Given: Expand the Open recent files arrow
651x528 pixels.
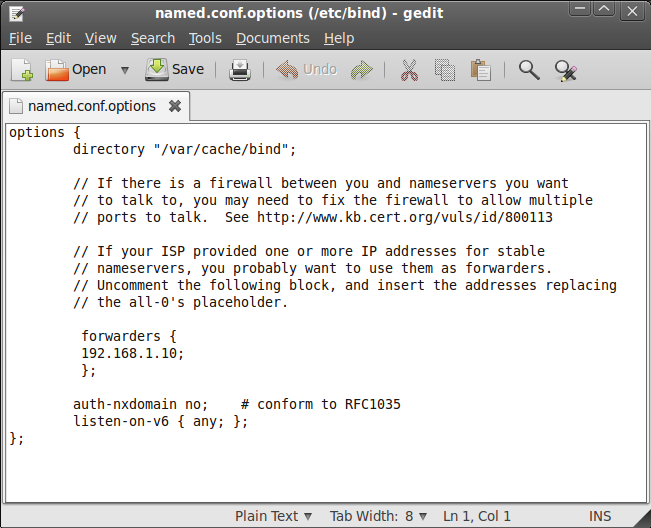Looking at the screenshot, I should click(x=125, y=70).
